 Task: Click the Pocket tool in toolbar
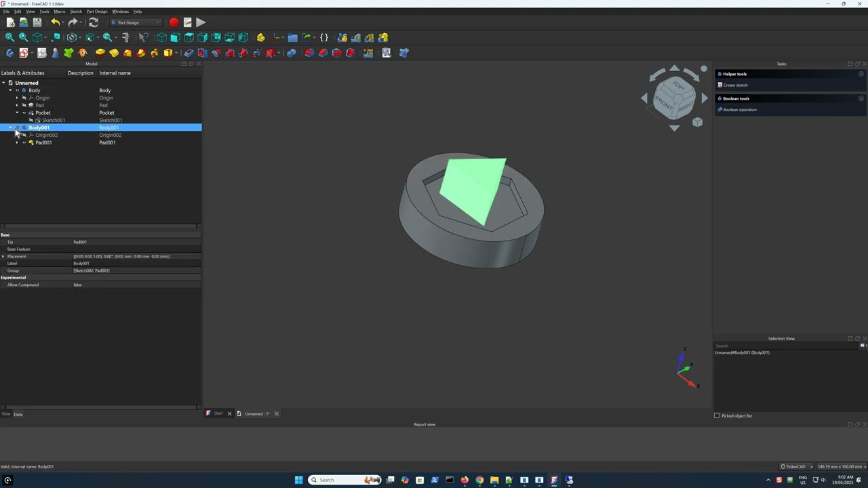pyautogui.click(x=189, y=53)
